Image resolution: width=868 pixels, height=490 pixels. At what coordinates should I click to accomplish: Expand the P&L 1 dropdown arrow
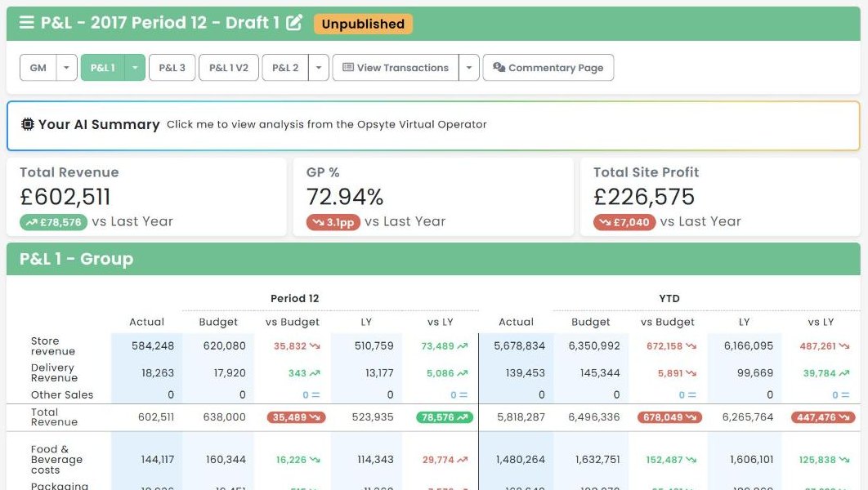coord(135,68)
